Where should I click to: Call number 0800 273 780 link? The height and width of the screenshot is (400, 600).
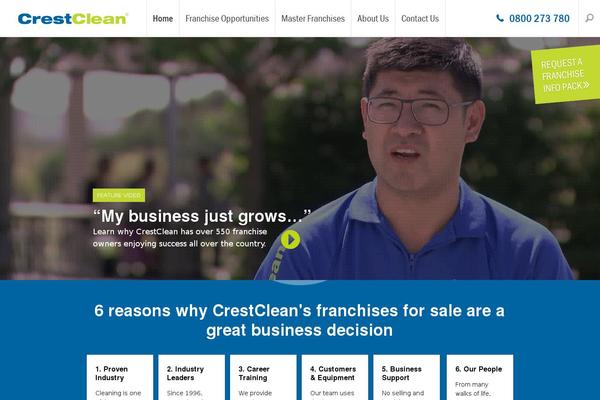(539, 18)
